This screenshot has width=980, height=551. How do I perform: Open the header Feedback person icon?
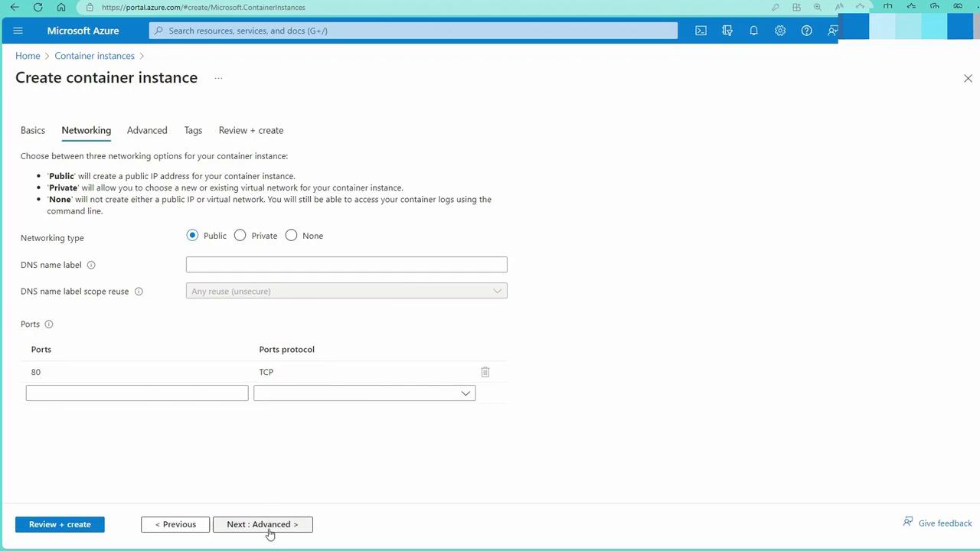click(x=832, y=31)
